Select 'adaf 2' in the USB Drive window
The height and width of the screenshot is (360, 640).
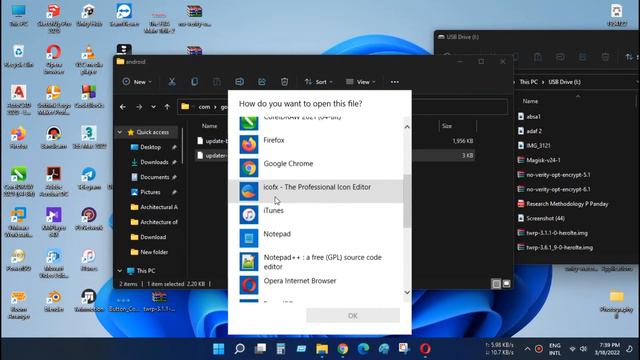point(534,131)
